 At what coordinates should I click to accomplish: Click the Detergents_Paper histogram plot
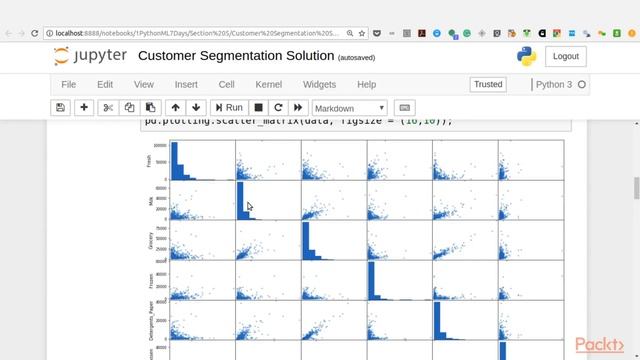(x=465, y=320)
